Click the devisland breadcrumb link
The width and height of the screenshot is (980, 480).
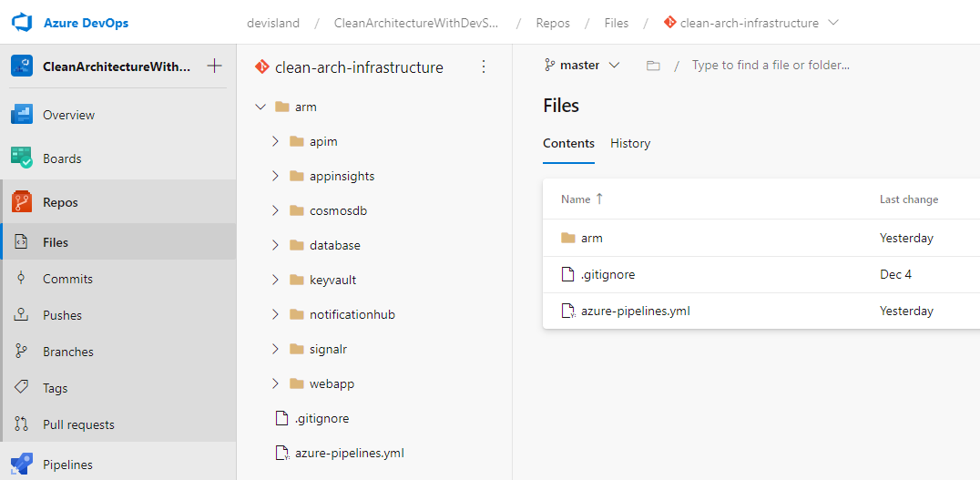click(x=273, y=23)
